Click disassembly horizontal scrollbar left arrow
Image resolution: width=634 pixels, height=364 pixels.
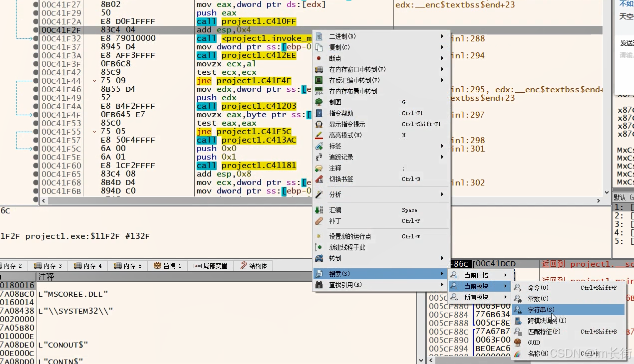point(43,200)
